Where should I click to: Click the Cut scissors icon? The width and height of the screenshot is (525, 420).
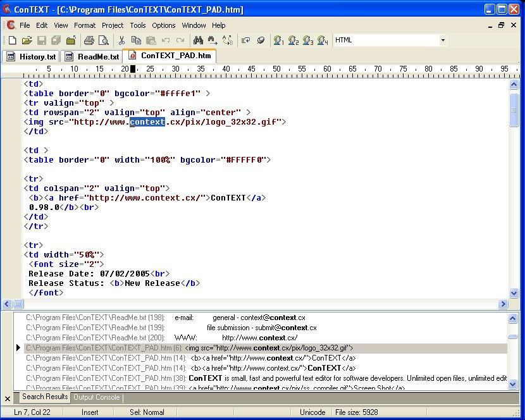121,40
